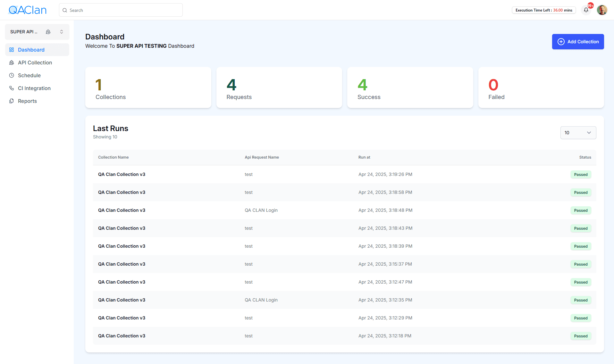The width and height of the screenshot is (614, 364).
Task: Focus the Search input field
Action: click(x=121, y=10)
